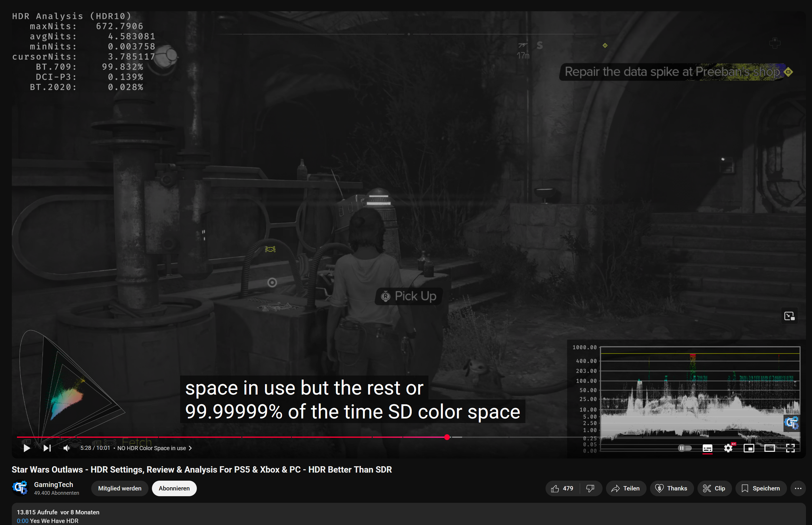Enter fullscreen mode
Screen dimensions: 812x525
tap(790, 448)
